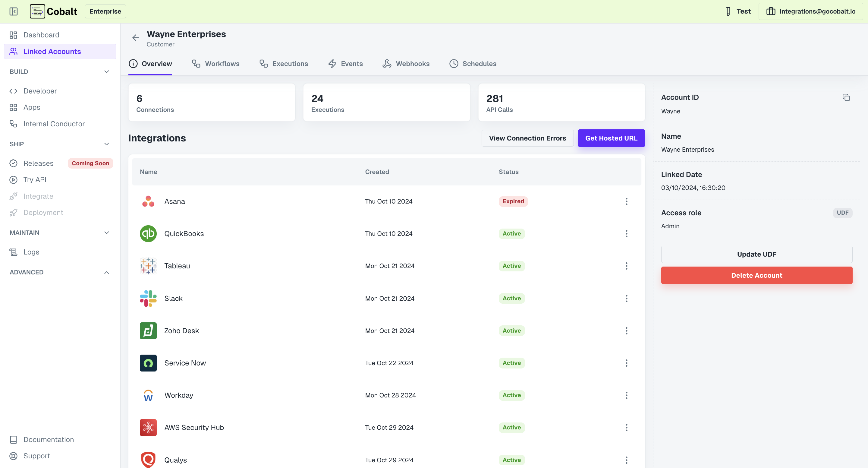
Task: Open the integrations@gocobalt.io account menu
Action: click(810, 11)
